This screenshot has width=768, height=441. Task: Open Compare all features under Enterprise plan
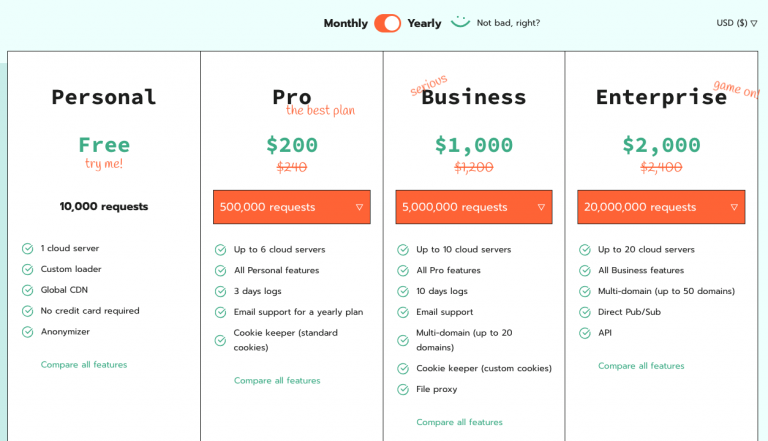(x=641, y=366)
